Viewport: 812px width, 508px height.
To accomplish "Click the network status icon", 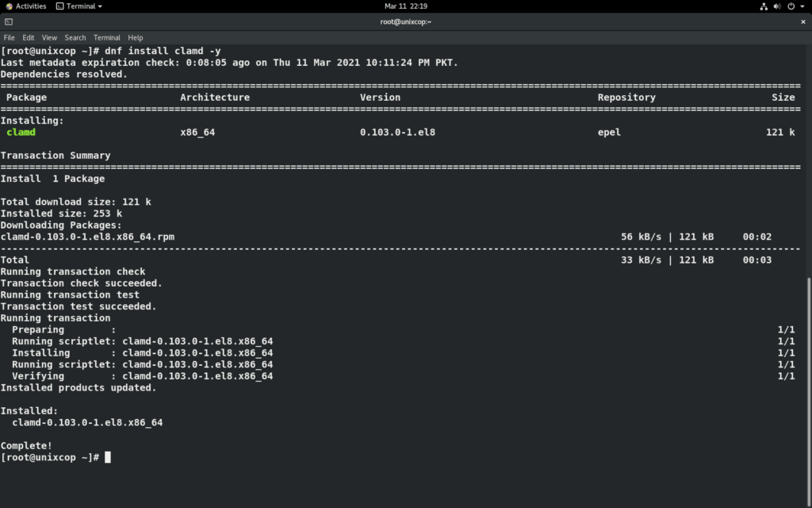I will [764, 6].
